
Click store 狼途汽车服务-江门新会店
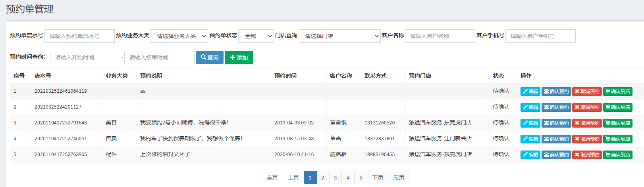[440, 139]
